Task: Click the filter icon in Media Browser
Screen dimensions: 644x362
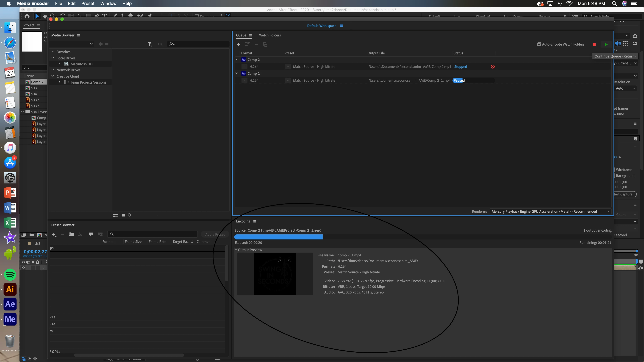Action: click(x=150, y=44)
